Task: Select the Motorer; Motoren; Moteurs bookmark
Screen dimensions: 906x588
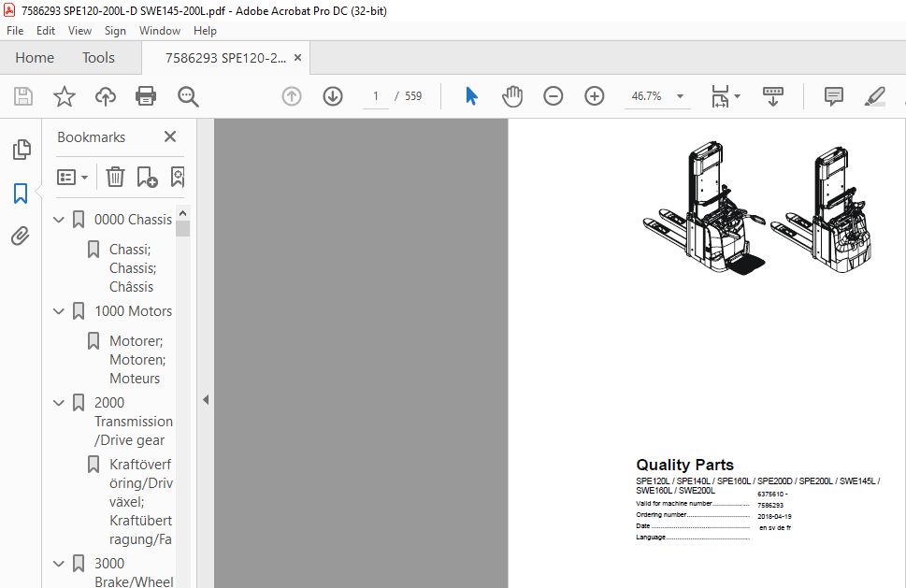Action: click(x=137, y=360)
